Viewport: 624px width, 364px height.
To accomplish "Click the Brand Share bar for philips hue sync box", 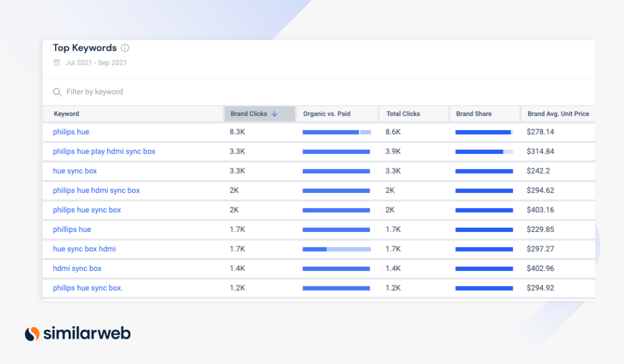I will [x=485, y=210].
